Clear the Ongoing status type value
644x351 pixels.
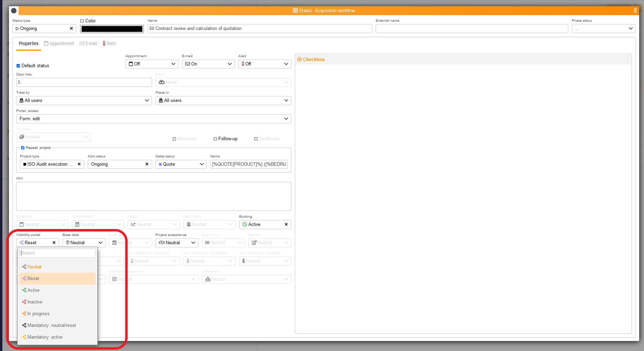(x=71, y=29)
